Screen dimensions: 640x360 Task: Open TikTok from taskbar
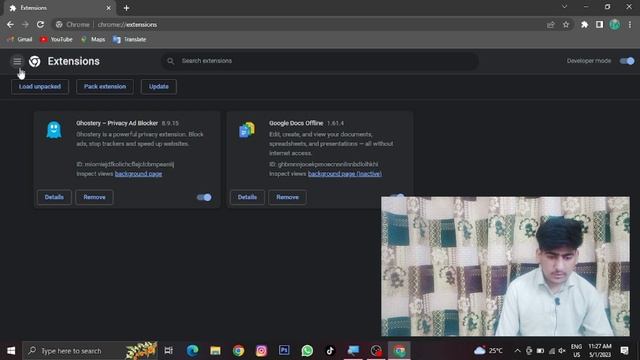tap(330, 351)
